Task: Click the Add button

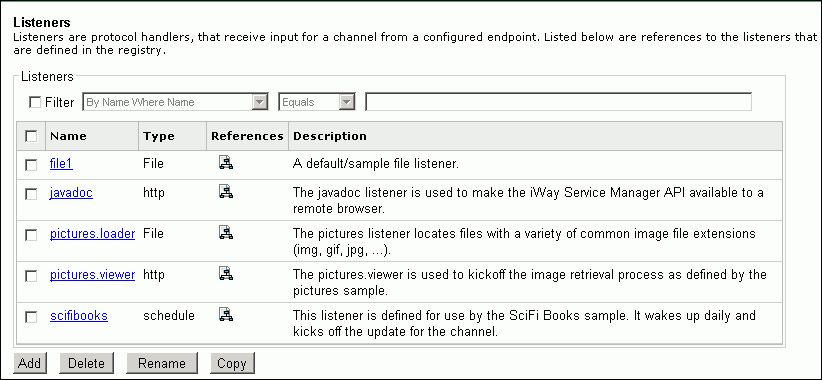Action: point(29,363)
